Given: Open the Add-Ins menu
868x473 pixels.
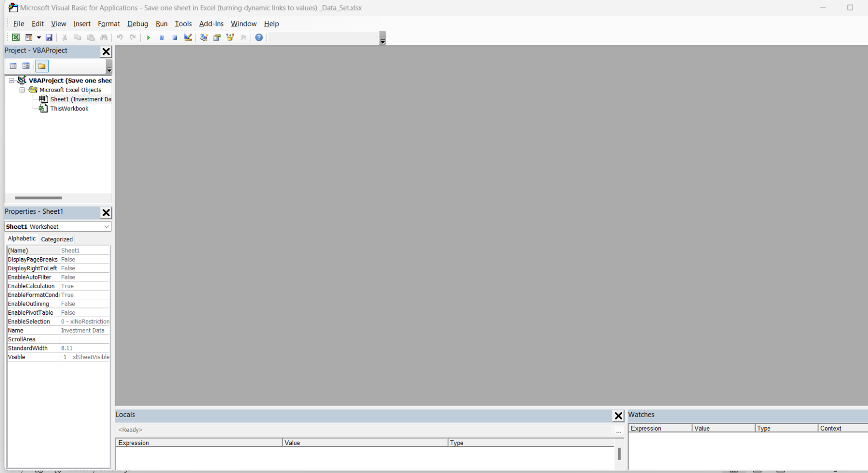Looking at the screenshot, I should [x=211, y=24].
